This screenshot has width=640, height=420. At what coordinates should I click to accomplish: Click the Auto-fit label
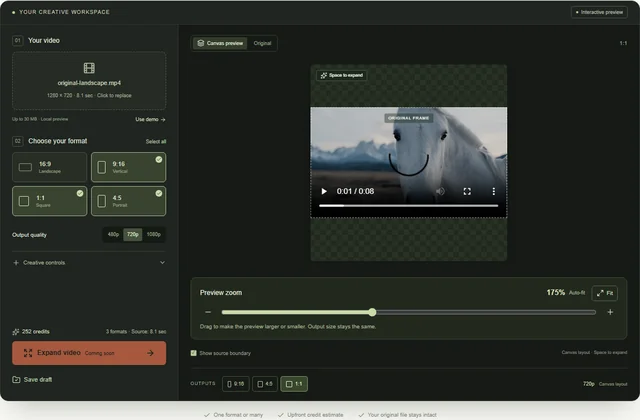[x=577, y=293]
